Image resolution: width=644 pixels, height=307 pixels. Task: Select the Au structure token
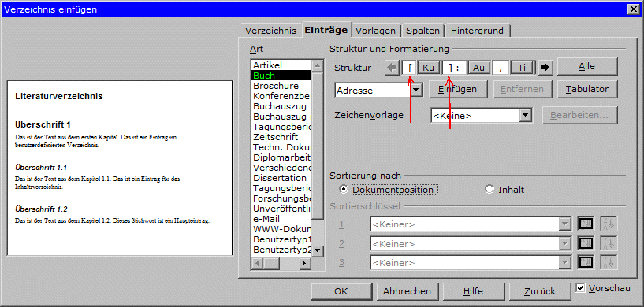(x=478, y=68)
